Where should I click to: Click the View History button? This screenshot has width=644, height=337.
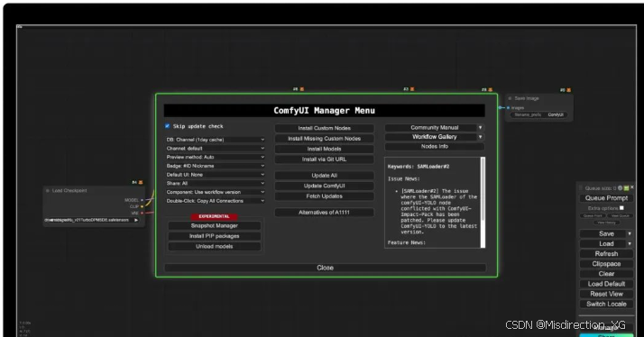[x=606, y=223]
